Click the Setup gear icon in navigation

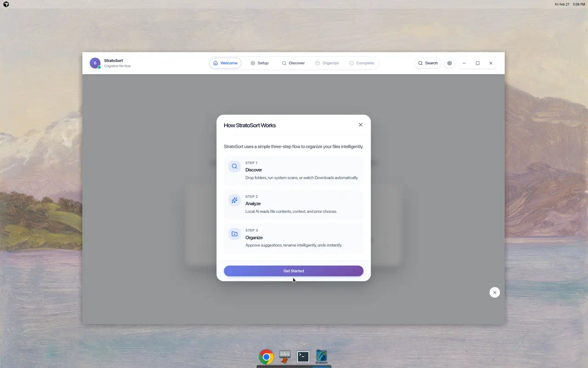[x=253, y=63]
